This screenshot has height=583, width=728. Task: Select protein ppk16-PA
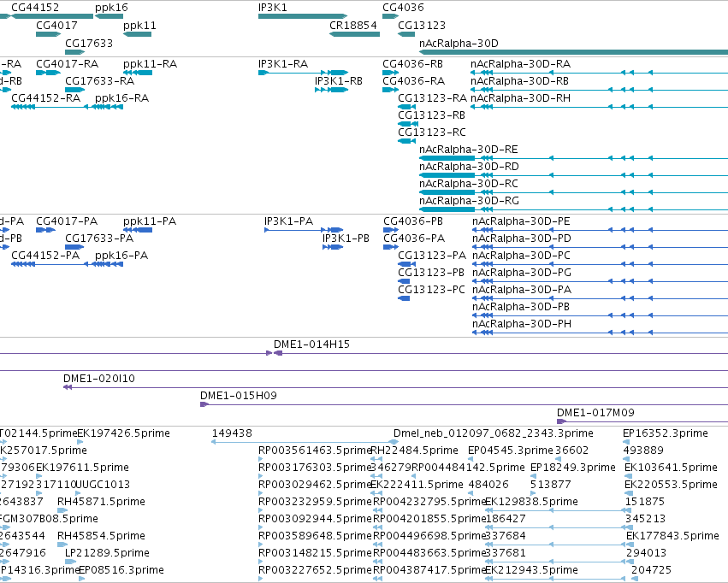pos(121,256)
